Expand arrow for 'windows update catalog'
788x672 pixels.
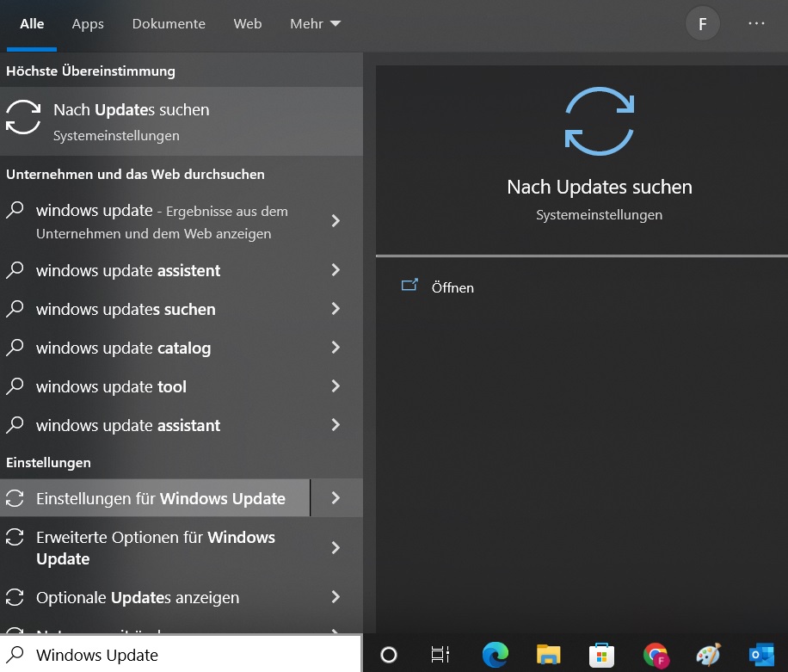336,348
